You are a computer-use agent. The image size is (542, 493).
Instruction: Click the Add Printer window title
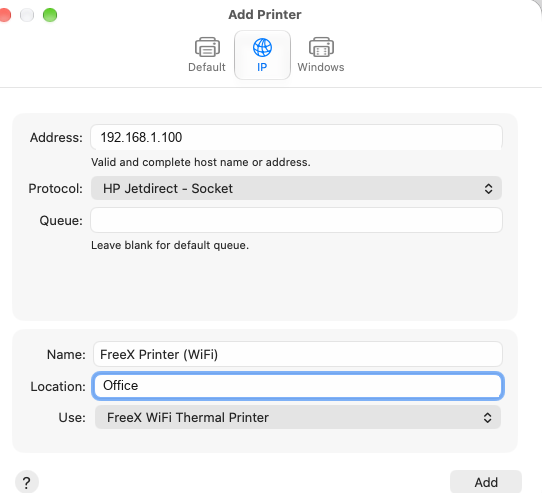(265, 15)
